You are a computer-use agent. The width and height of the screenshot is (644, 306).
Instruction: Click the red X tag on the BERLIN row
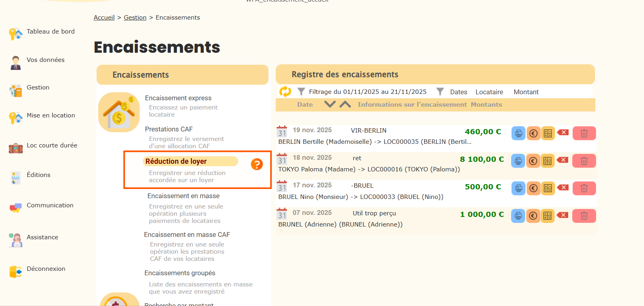coord(563,132)
